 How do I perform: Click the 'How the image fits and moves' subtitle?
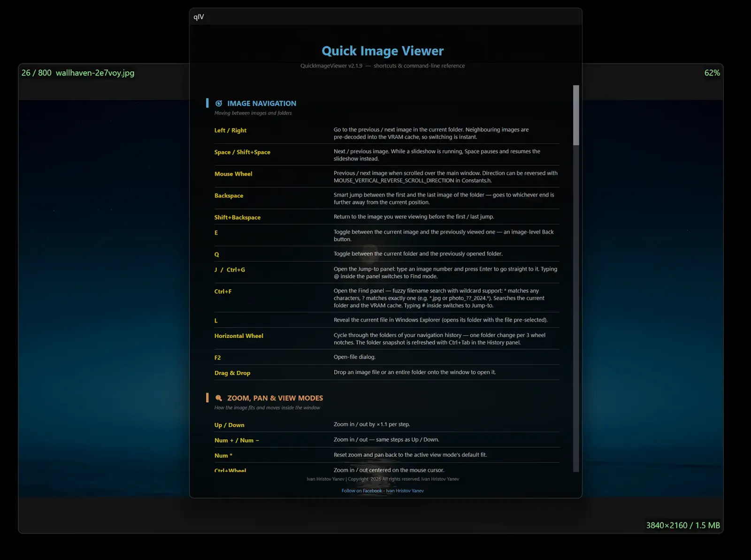click(267, 408)
